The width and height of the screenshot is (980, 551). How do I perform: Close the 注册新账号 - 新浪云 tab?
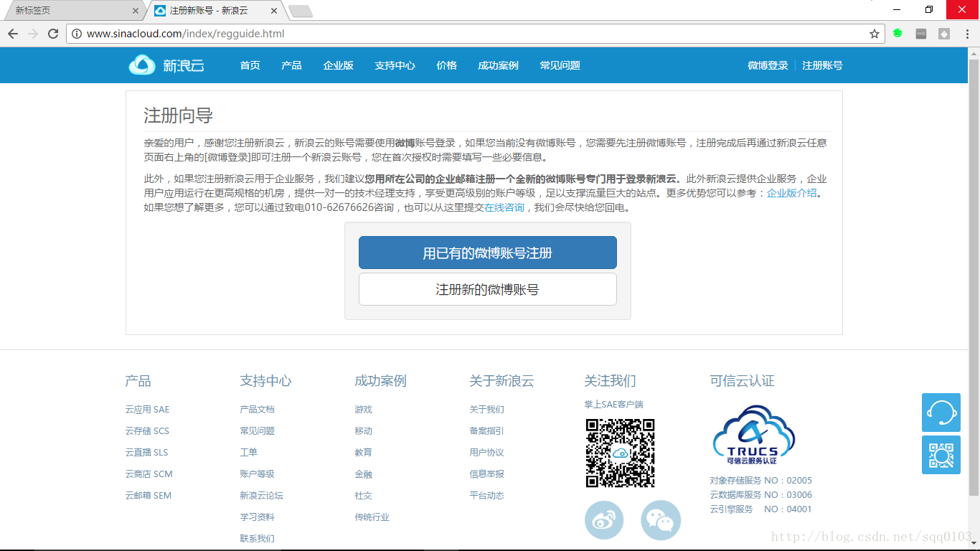coord(275,11)
